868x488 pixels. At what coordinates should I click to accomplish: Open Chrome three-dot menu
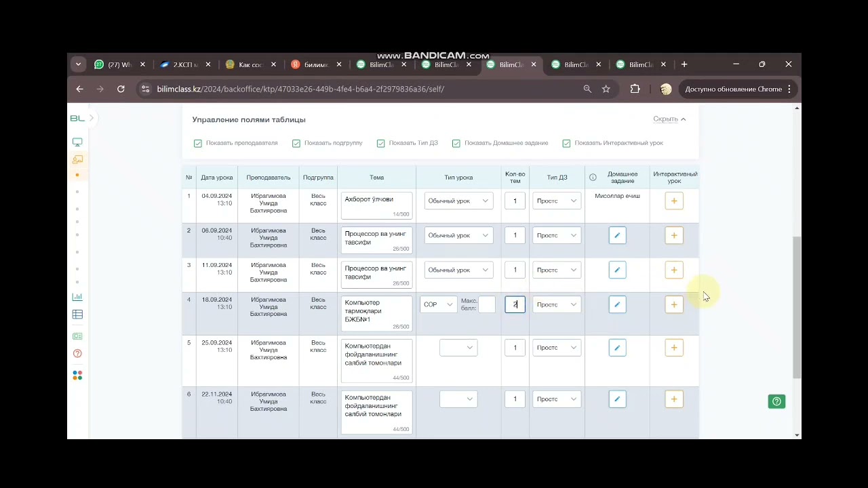[790, 89]
